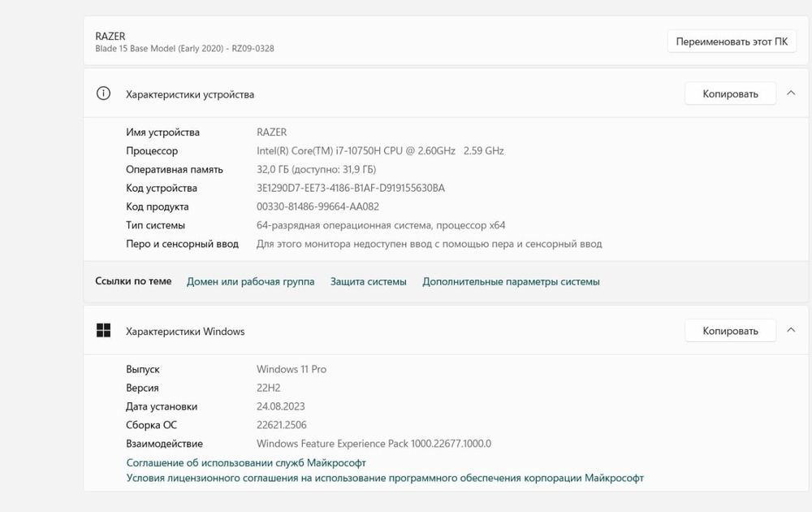
Task: Click the info icon beside Характеристики устройства
Action: (103, 93)
